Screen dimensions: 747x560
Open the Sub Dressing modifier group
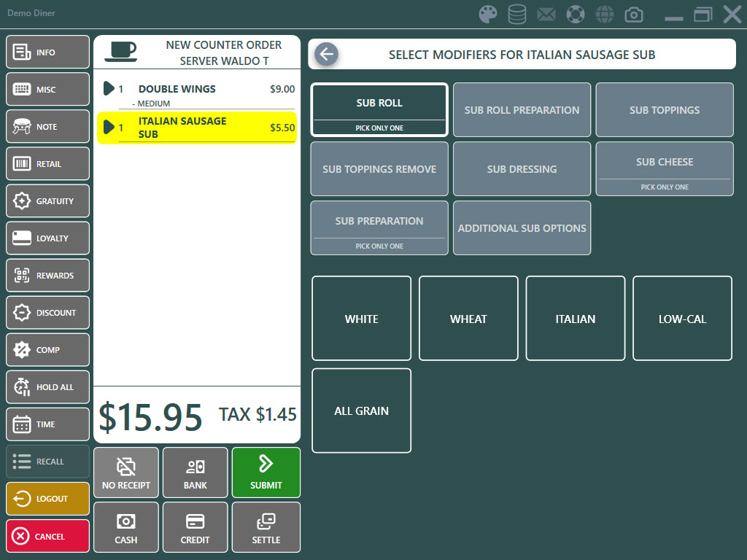click(522, 169)
